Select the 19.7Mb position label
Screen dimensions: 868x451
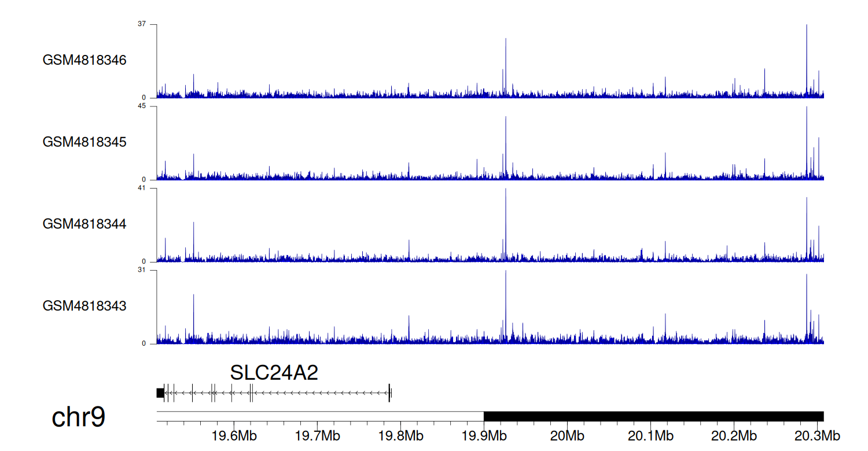pyautogui.click(x=316, y=435)
